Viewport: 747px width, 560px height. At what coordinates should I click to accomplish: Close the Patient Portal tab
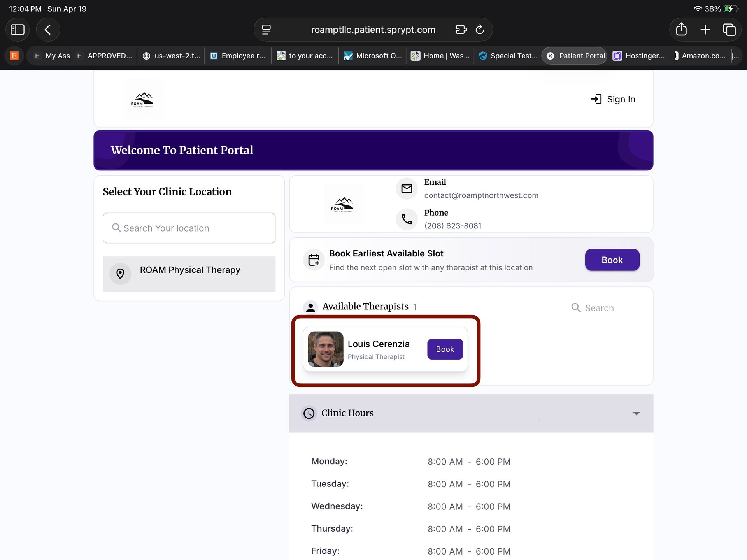tap(550, 56)
